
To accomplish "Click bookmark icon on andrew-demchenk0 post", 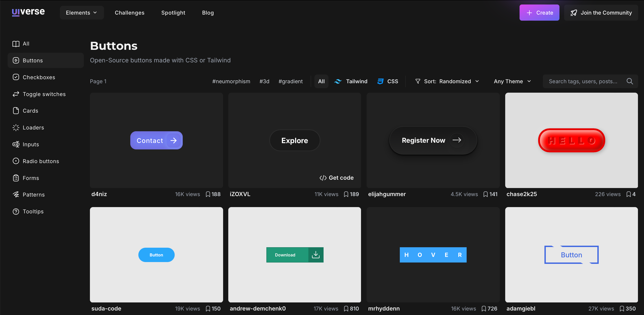I will [346, 308].
